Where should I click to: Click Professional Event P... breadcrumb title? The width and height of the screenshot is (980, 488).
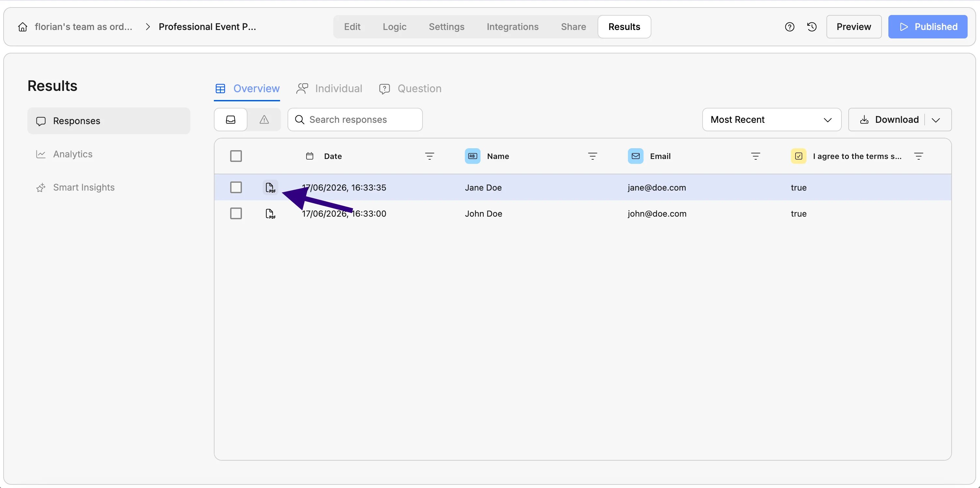[x=207, y=27]
